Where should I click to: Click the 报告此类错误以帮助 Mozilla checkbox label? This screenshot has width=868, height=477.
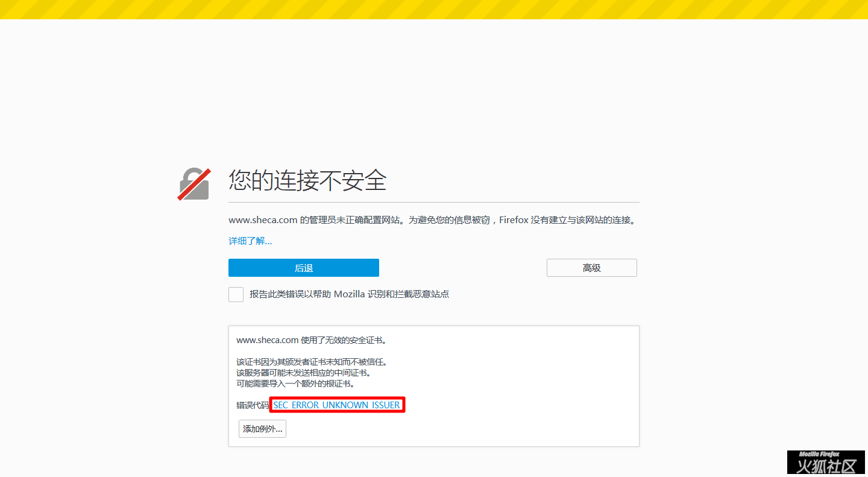point(349,294)
